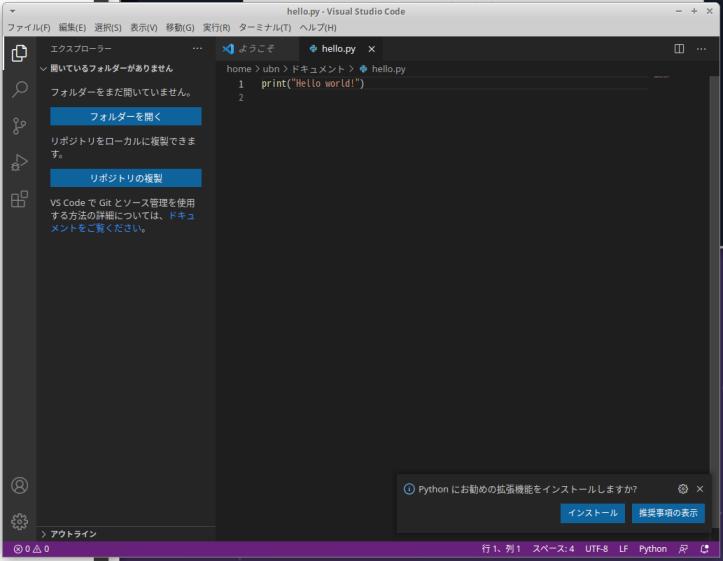This screenshot has height=561, width=723.
Task: Open the Manage gear icon in activity bar
Action: 19,521
